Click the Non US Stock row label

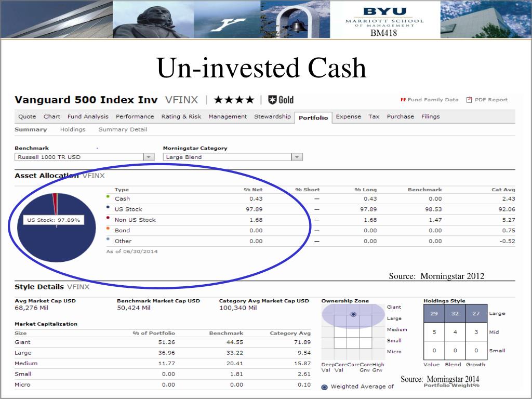click(x=135, y=220)
